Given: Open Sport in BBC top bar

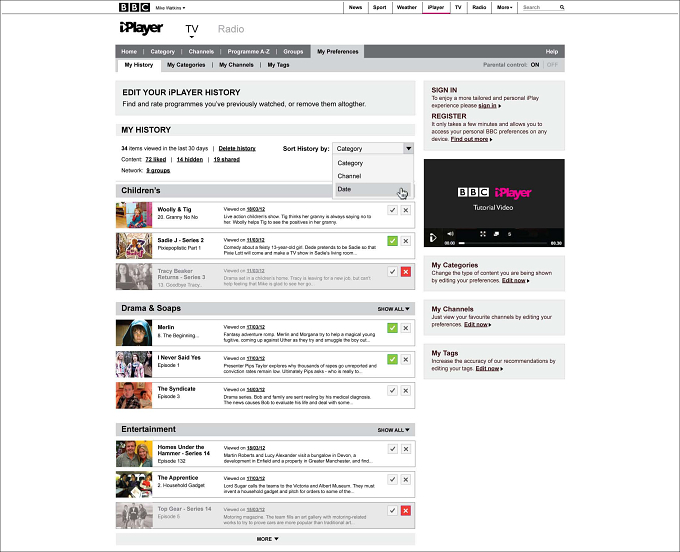Looking at the screenshot, I should tap(379, 7).
